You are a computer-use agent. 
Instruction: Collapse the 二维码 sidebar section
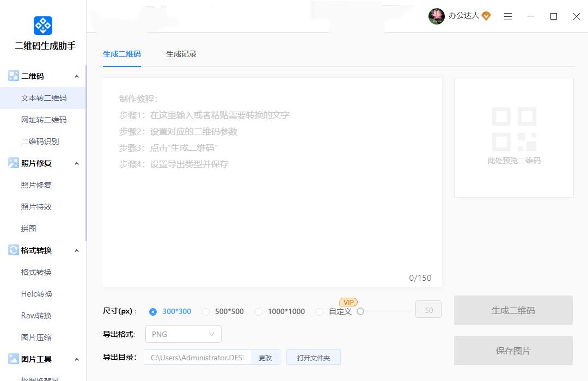77,76
